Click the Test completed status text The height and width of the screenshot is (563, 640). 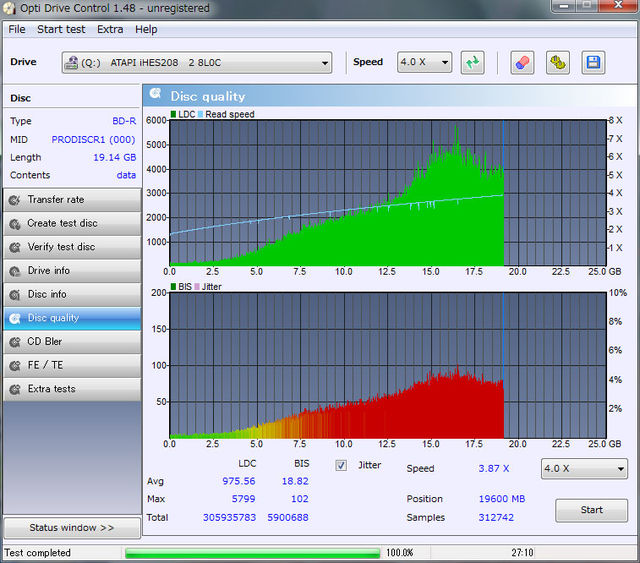pyautogui.click(x=38, y=553)
